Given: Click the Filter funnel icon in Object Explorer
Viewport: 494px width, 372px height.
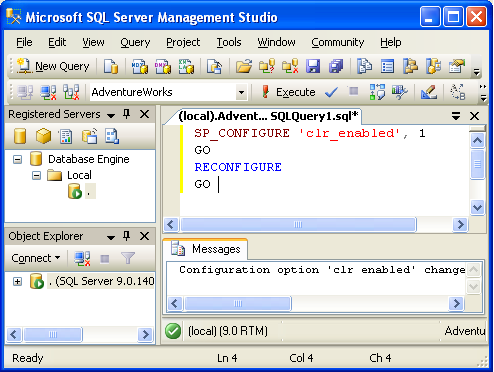Looking at the screenshot, I should 128,258.
